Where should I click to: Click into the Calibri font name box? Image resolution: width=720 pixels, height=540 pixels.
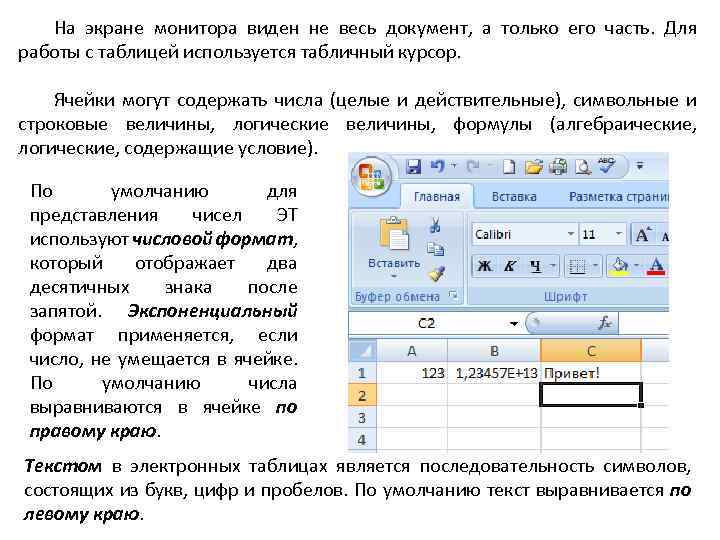click(518, 235)
